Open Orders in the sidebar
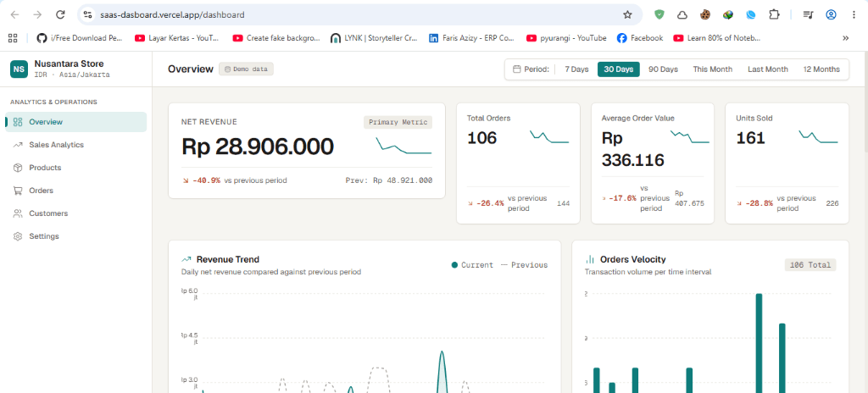 click(x=75, y=191)
